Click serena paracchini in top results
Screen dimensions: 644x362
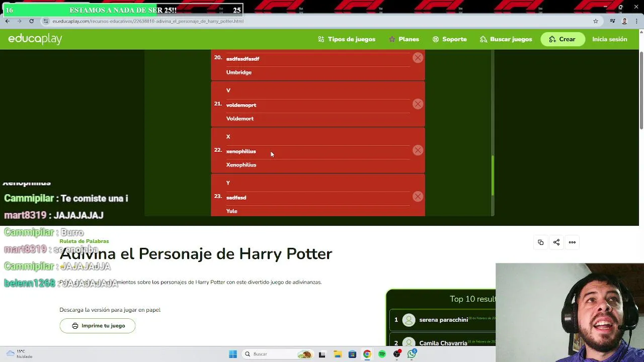pyautogui.click(x=443, y=320)
